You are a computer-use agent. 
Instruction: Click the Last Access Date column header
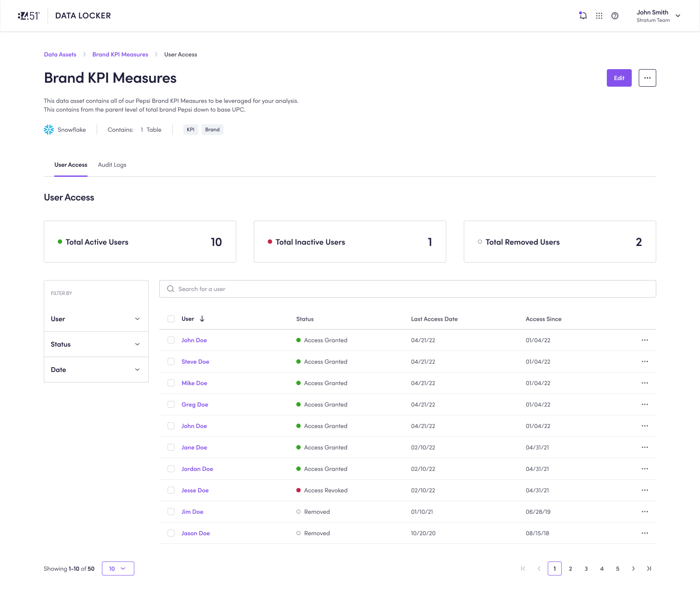pos(434,319)
